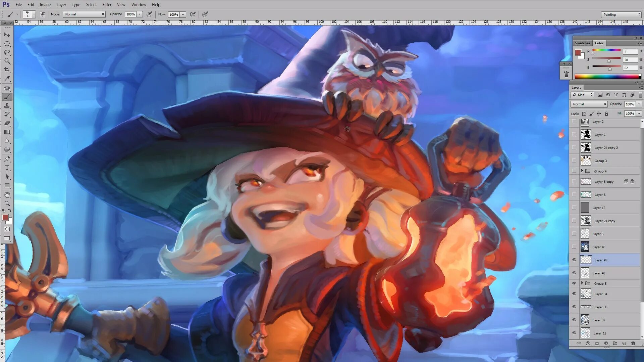Select the Path Selection tool
The height and width of the screenshot is (362, 644).
coord(7,177)
